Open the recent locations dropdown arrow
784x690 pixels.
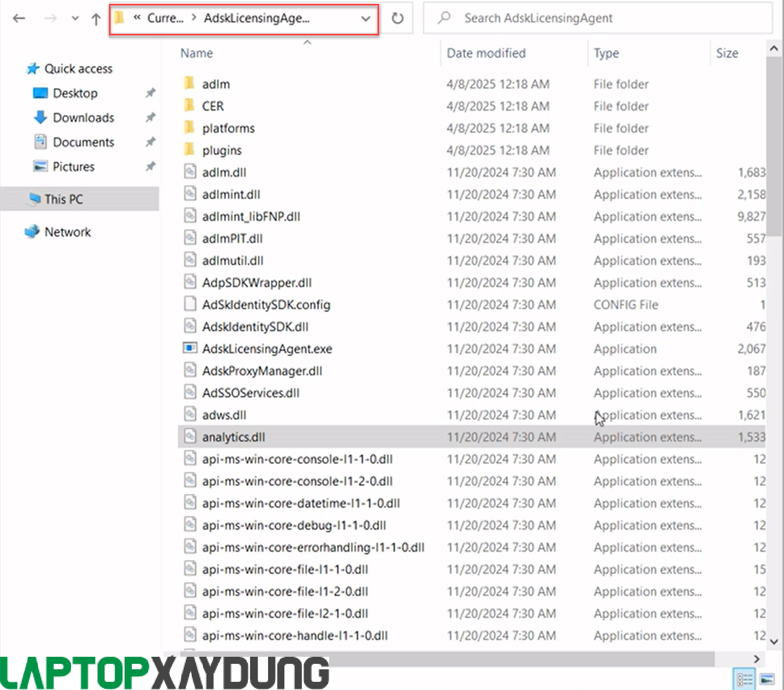(x=75, y=19)
